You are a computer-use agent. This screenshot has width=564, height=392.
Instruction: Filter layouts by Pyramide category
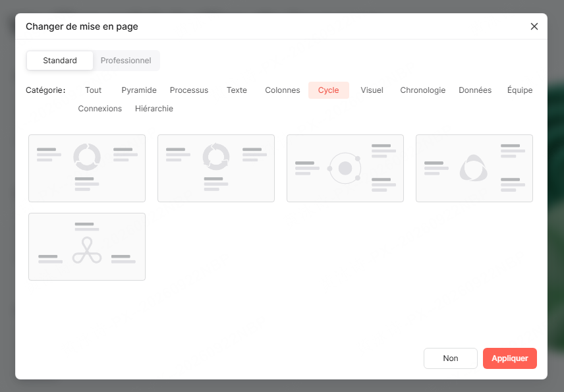coord(139,90)
